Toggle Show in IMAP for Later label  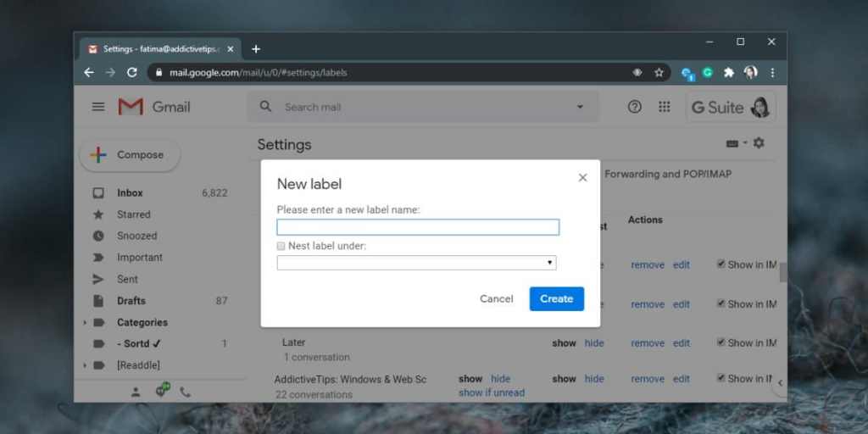[721, 342]
